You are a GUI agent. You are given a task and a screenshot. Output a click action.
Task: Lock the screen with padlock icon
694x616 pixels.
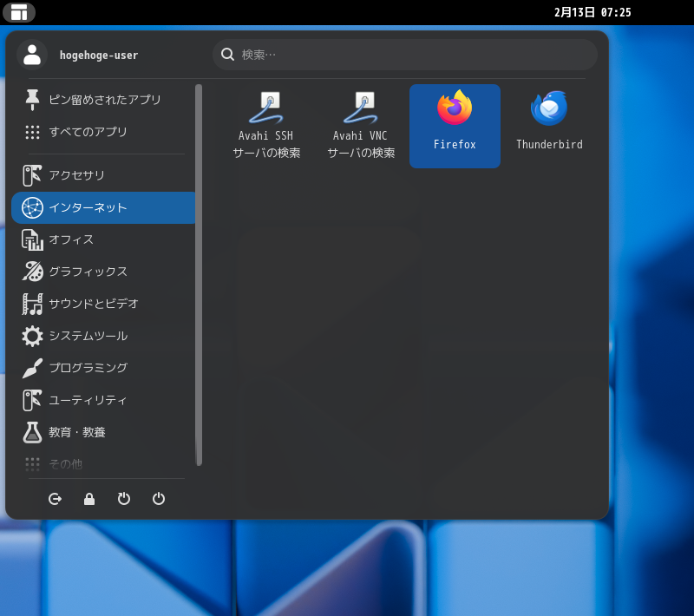click(89, 499)
